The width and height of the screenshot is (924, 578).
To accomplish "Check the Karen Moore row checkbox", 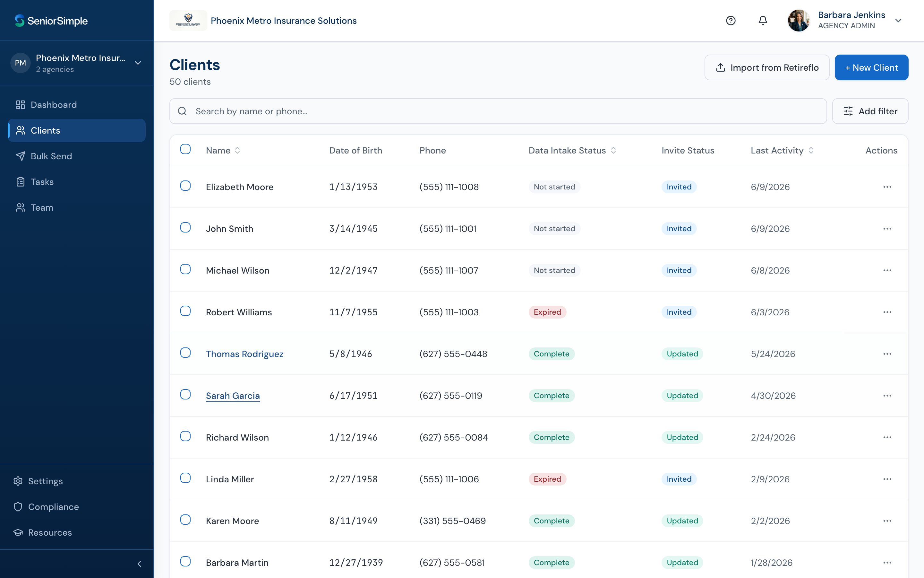I will click(x=185, y=520).
